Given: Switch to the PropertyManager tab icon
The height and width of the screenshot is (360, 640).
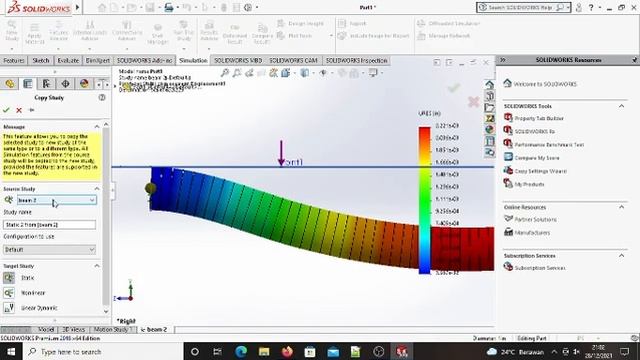Looking at the screenshot, I should 28,84.
